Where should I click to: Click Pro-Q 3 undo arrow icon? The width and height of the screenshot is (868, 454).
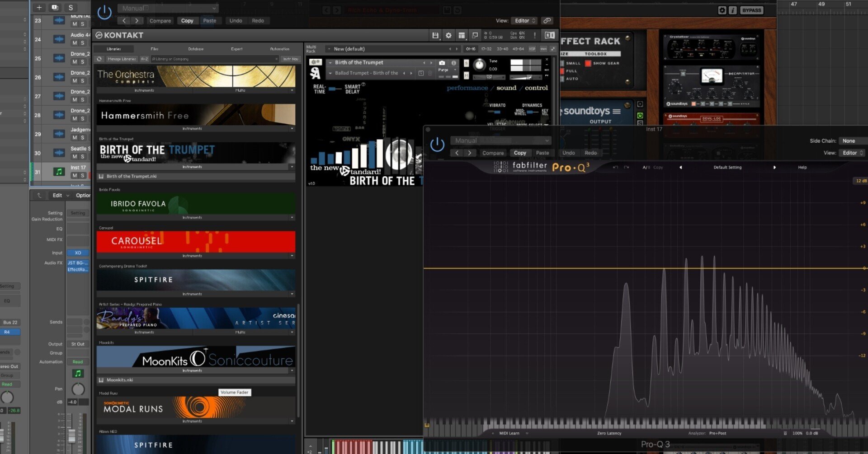(x=615, y=168)
